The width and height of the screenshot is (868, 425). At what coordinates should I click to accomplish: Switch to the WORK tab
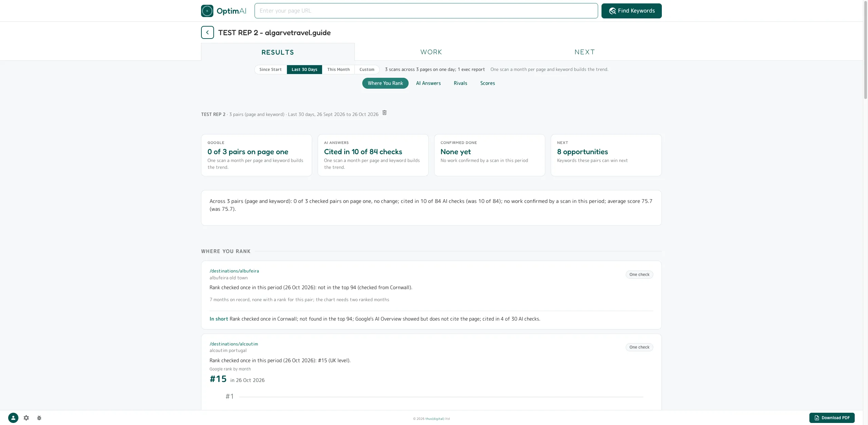click(431, 52)
